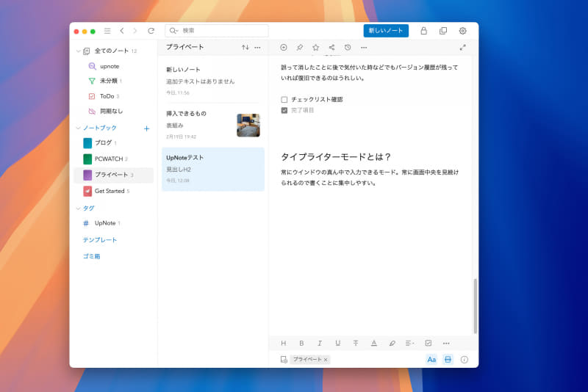The width and height of the screenshot is (588, 392).
Task: Open text color option
Action: [374, 343]
